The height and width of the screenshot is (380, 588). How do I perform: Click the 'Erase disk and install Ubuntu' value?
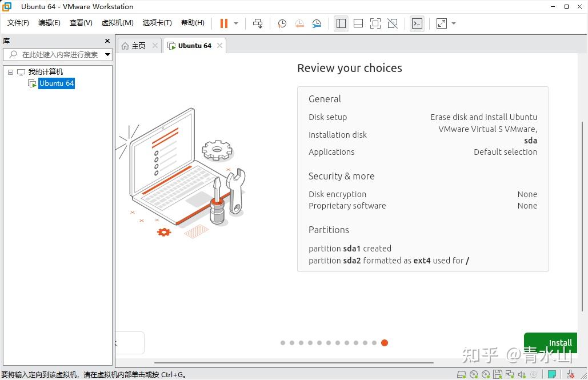coord(484,117)
